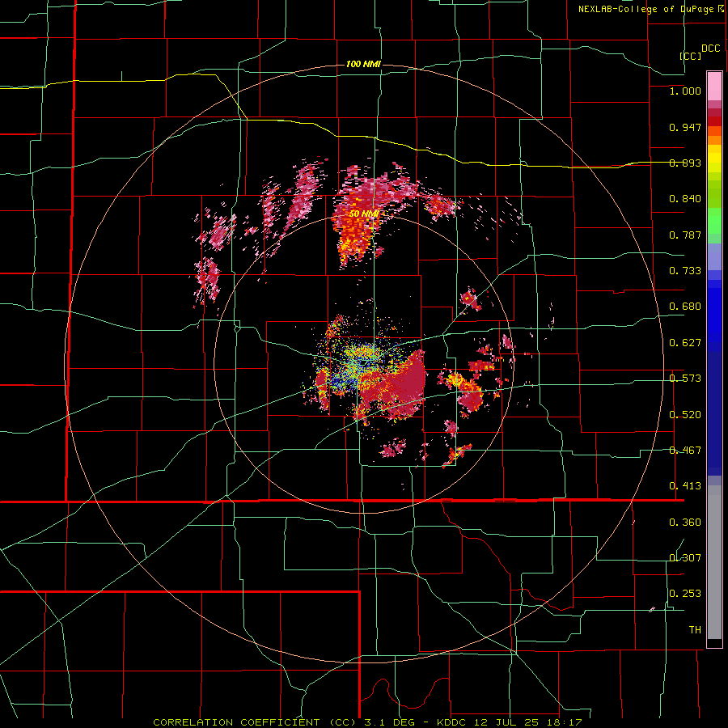
Task: Click the 0.573 scale value
Action: [x=685, y=379]
